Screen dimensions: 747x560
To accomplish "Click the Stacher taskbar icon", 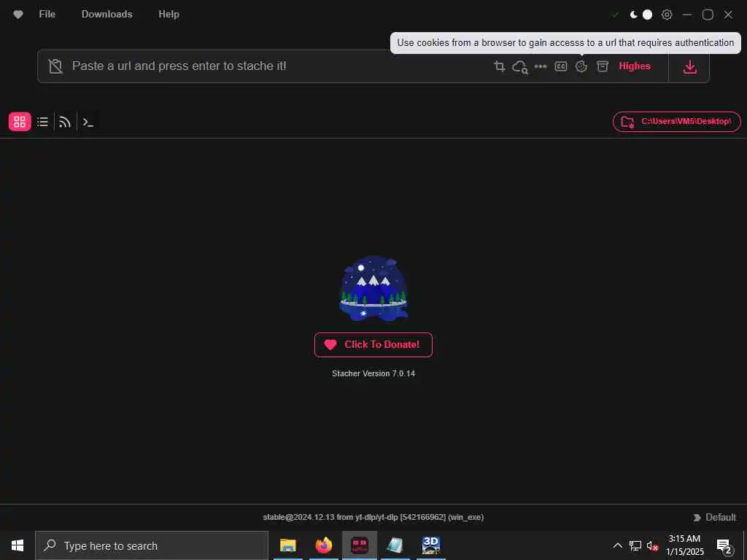I will [x=359, y=545].
